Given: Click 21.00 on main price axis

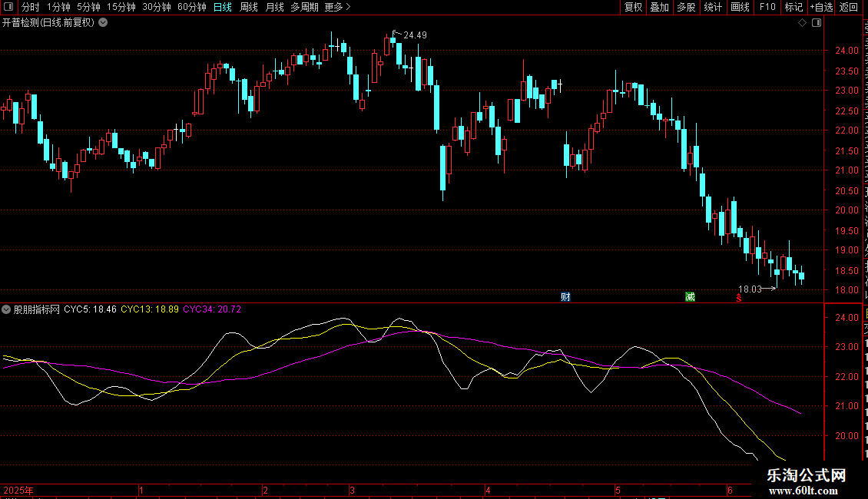Looking at the screenshot, I should 846,170.
